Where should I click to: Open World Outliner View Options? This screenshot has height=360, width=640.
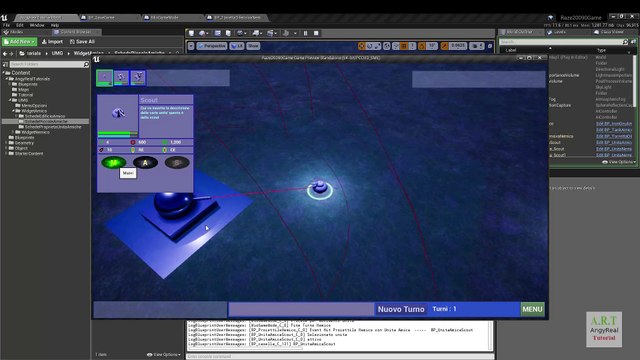coord(619,162)
